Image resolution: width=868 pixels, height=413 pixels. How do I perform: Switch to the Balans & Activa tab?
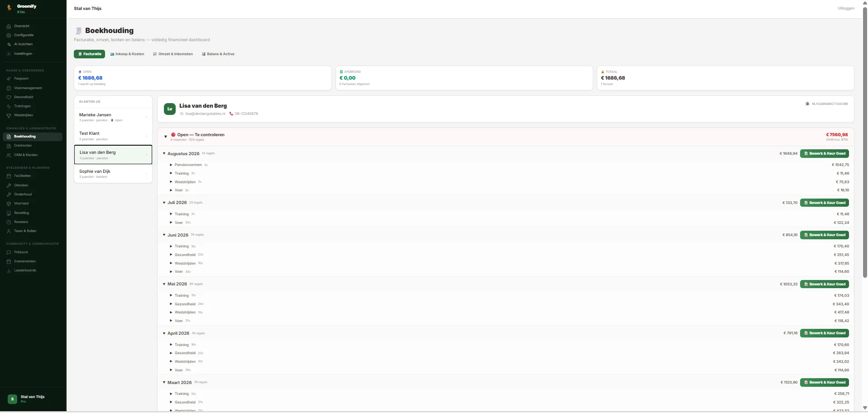(x=218, y=54)
